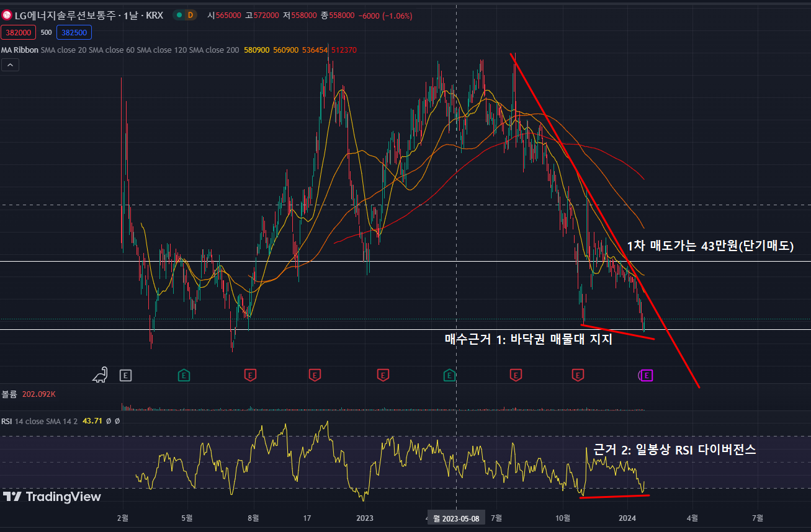Open the red earnings marker after 2023 label

[x=383, y=375]
